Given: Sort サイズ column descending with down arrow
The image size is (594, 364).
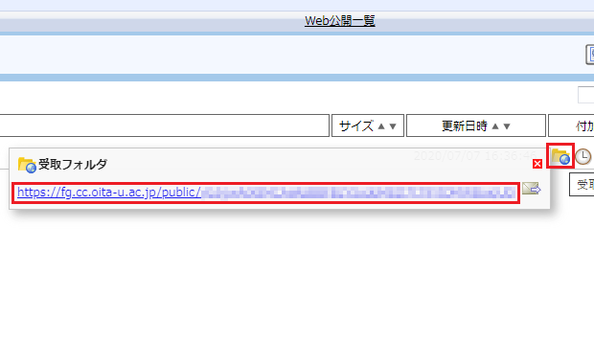Looking at the screenshot, I should pos(393,126).
